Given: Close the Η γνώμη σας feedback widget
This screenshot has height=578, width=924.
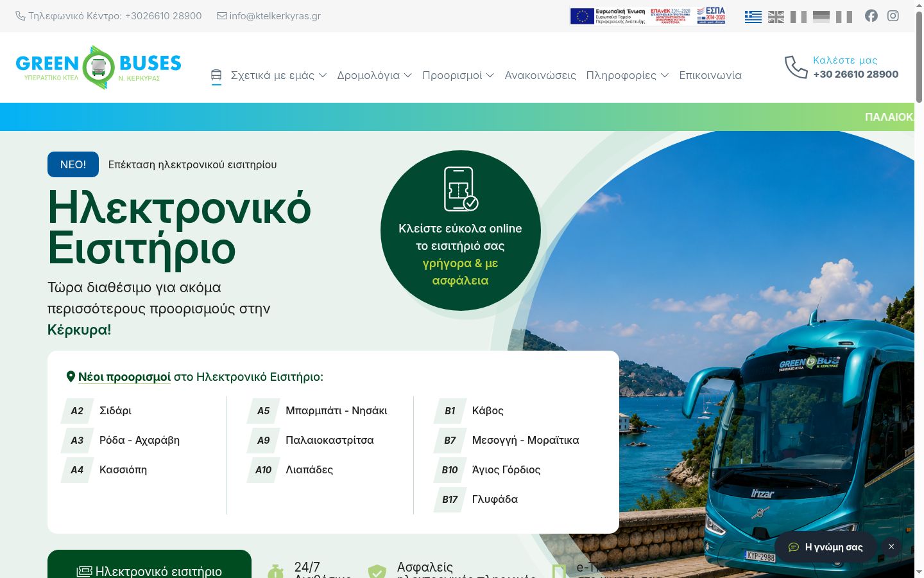Looking at the screenshot, I should pyautogui.click(x=891, y=547).
